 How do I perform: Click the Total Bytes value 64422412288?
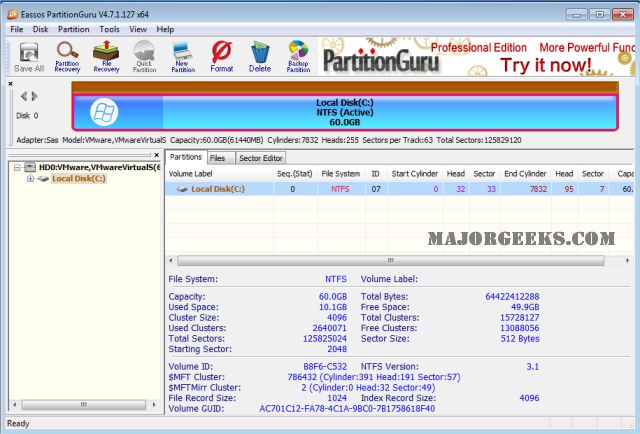(x=512, y=297)
